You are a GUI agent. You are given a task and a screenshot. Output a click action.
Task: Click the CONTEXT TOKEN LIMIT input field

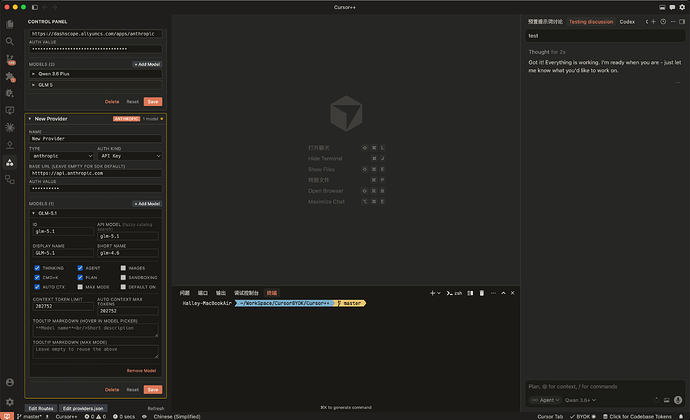[63, 306]
